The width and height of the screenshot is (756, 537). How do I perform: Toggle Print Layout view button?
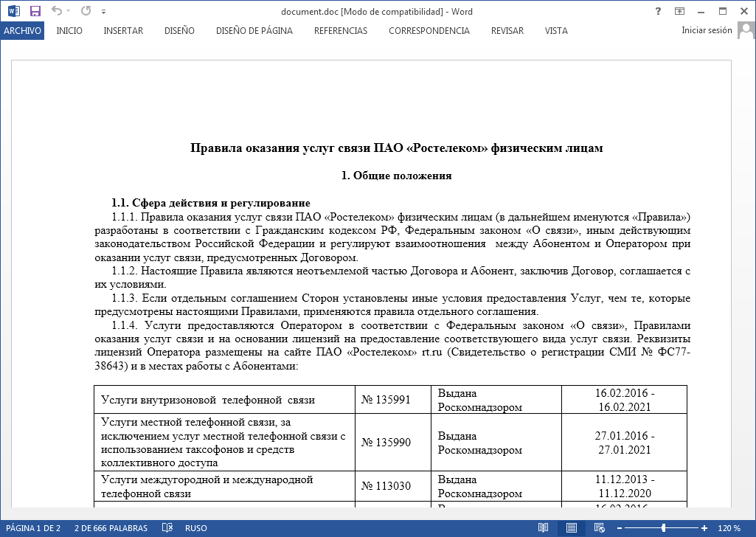(x=570, y=528)
